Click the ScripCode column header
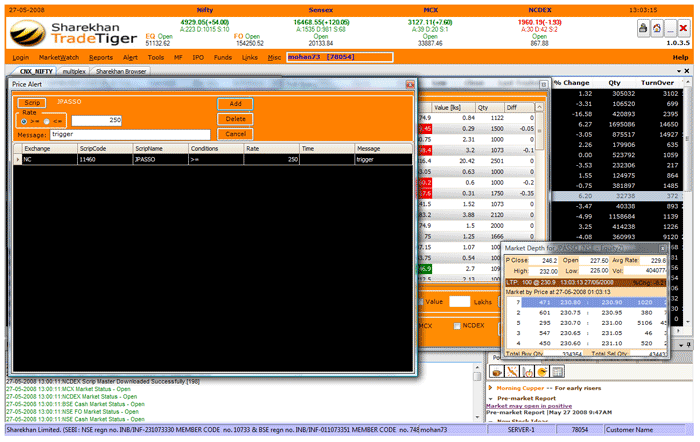The image size is (700, 442). point(105,149)
